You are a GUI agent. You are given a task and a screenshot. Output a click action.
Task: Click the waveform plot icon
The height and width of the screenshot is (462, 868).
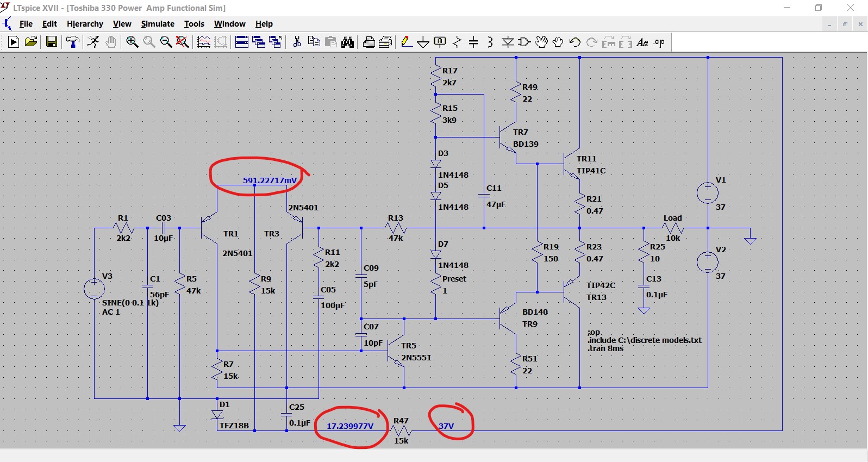(204, 42)
